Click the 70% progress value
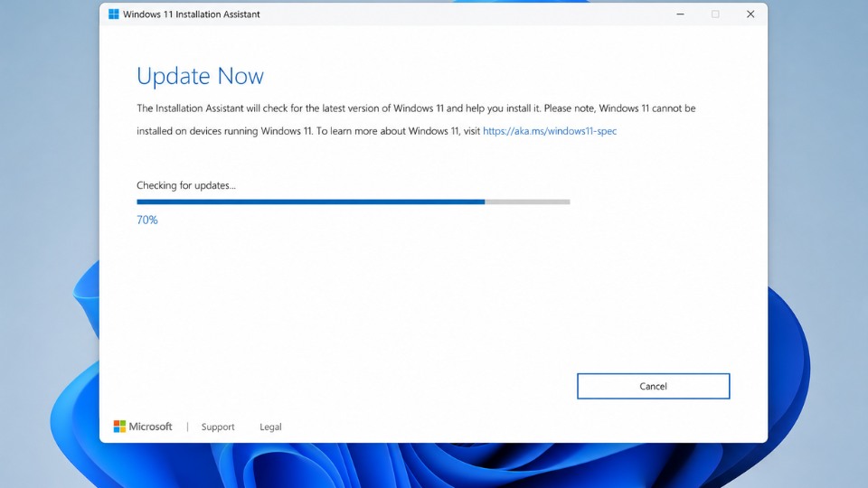The width and height of the screenshot is (868, 488). (147, 220)
